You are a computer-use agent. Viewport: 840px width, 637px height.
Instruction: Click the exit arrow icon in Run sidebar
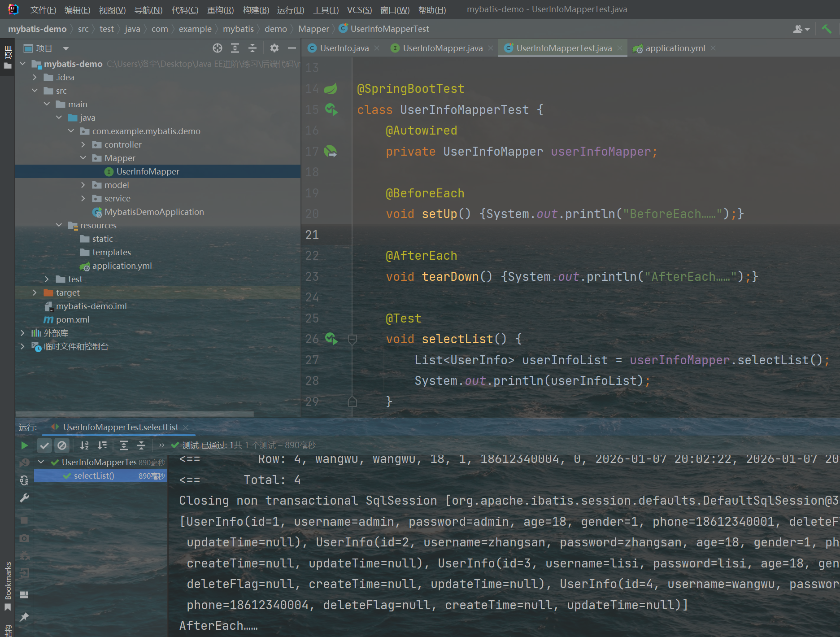coord(25,573)
